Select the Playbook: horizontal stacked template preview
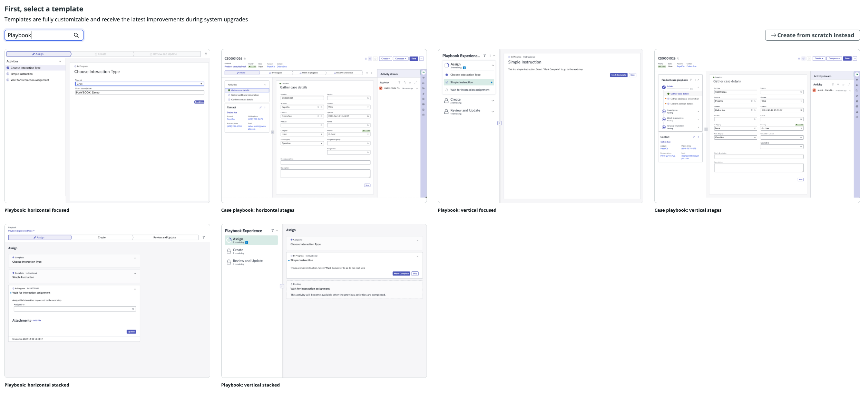The image size is (868, 401). (x=107, y=301)
